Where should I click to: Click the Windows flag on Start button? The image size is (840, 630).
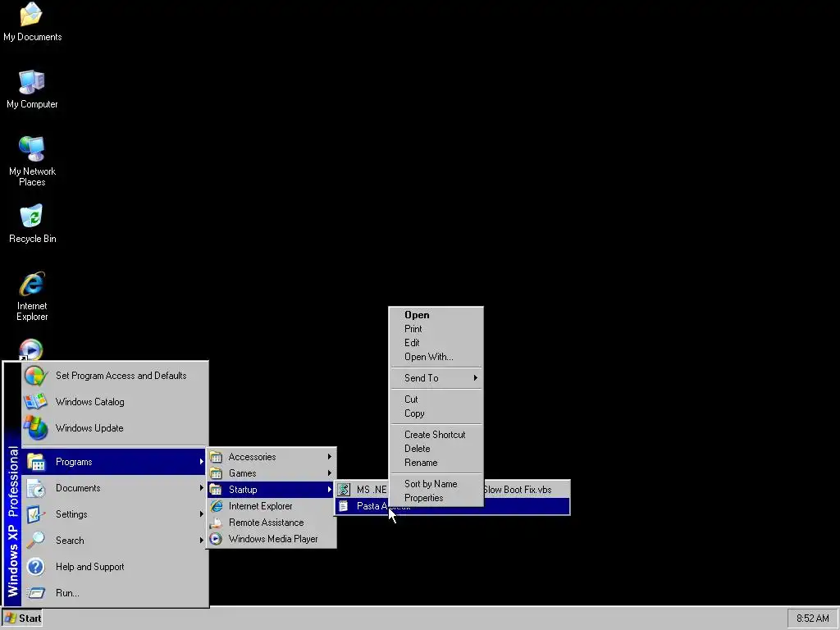pyautogui.click(x=10, y=619)
